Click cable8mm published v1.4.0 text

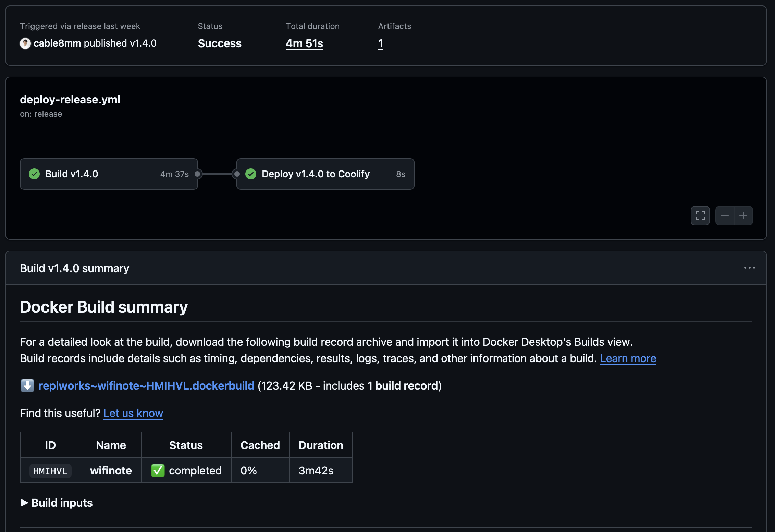click(95, 43)
